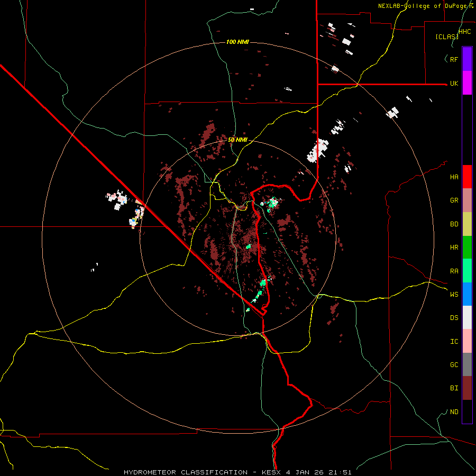Click the WS legend label

click(454, 295)
